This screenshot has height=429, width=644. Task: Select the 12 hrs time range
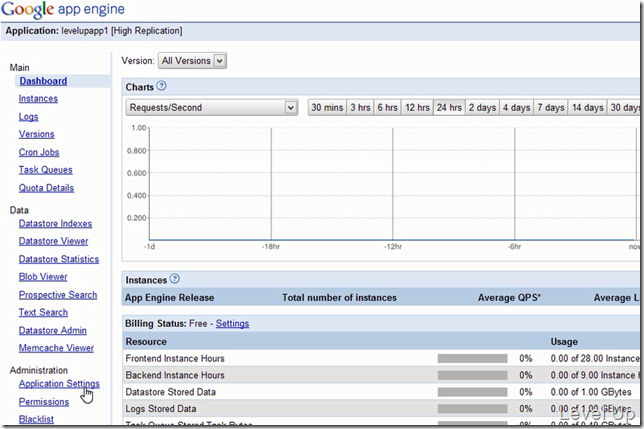tap(417, 108)
